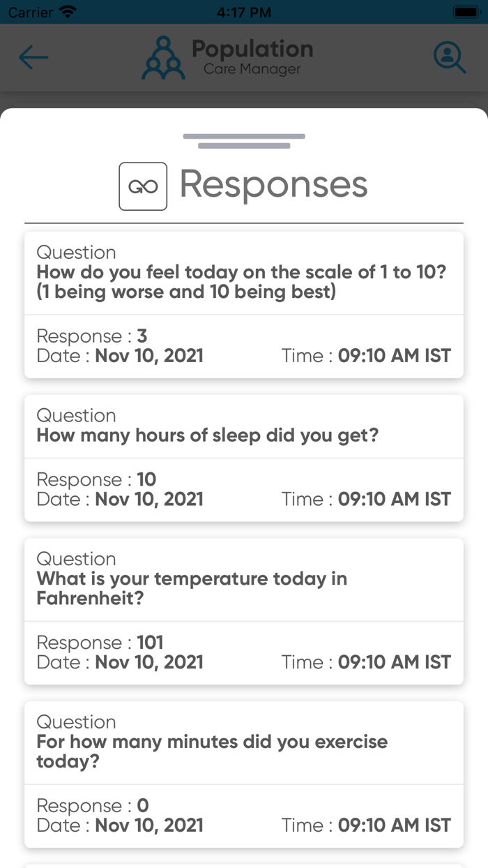Open the patient search icon
This screenshot has height=868, width=488.
[449, 57]
